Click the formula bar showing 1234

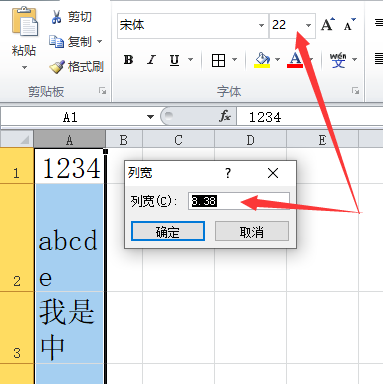coord(310,117)
